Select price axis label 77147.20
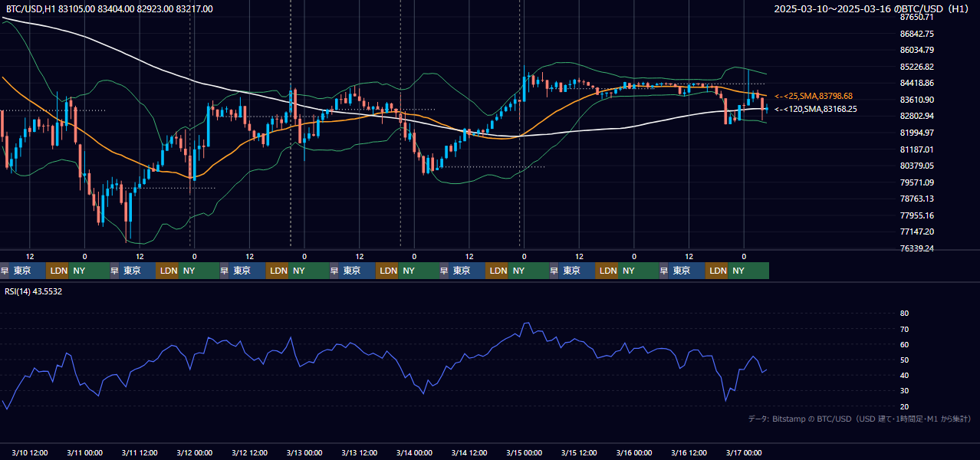Screen dimensions: 980x460 point(917,232)
